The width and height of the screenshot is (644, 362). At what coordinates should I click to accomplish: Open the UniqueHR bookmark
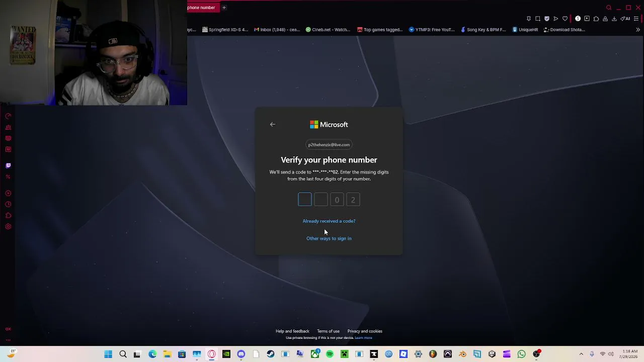pos(525,30)
